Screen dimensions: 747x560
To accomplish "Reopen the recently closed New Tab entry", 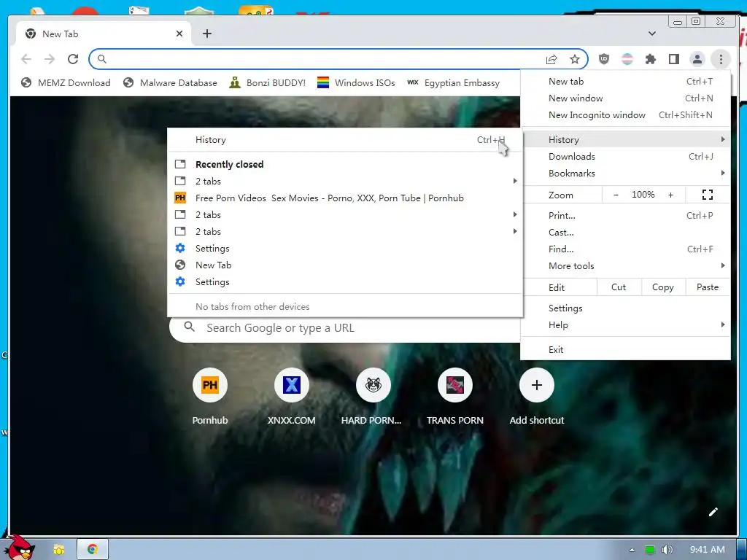I will (345, 265).
